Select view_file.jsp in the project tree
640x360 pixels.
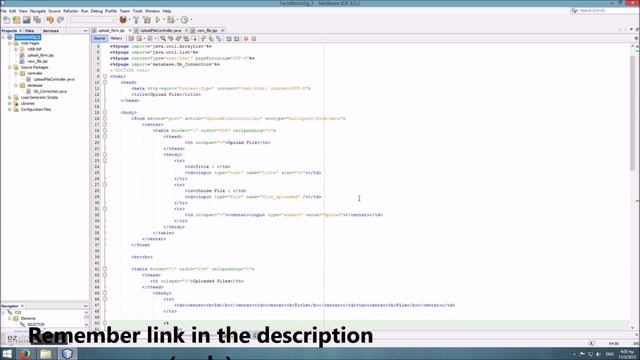pyautogui.click(x=38, y=61)
